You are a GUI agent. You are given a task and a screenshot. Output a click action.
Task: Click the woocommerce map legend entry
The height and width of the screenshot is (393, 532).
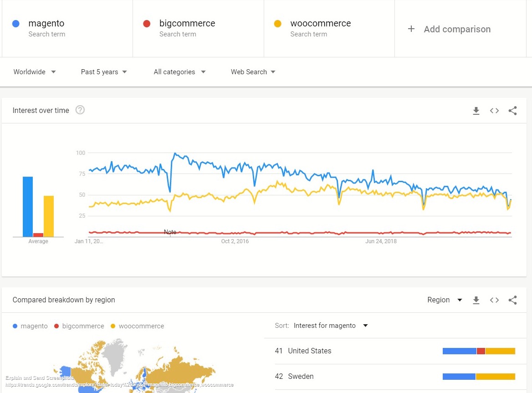coord(138,326)
